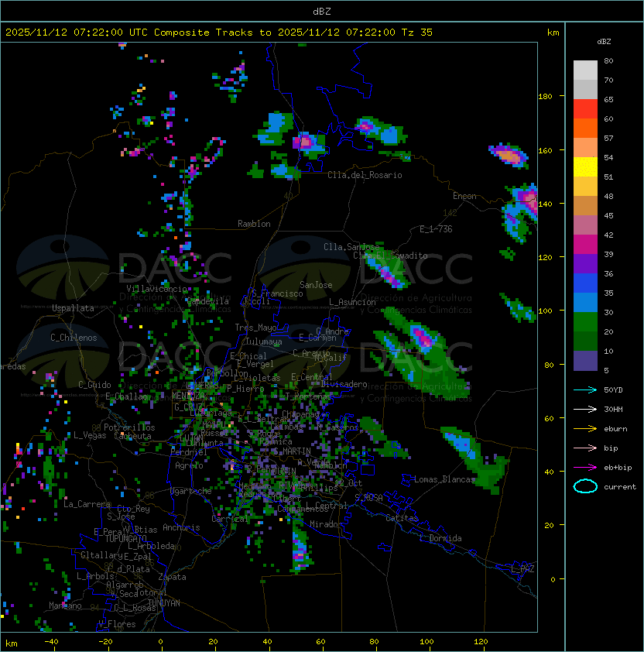The height and width of the screenshot is (652, 644).
Task: Click the 140 km vertical axis label
Action: [x=545, y=204]
